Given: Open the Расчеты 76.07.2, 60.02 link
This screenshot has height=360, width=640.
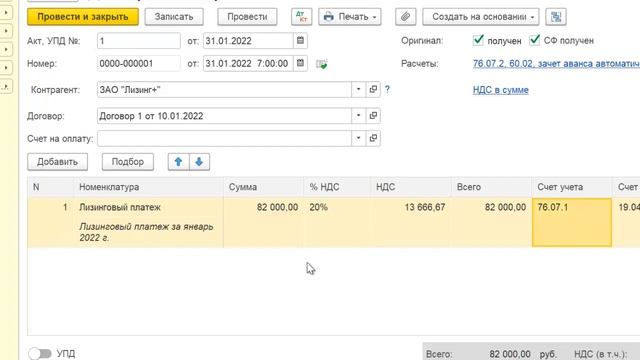Looking at the screenshot, I should pyautogui.click(x=556, y=64).
